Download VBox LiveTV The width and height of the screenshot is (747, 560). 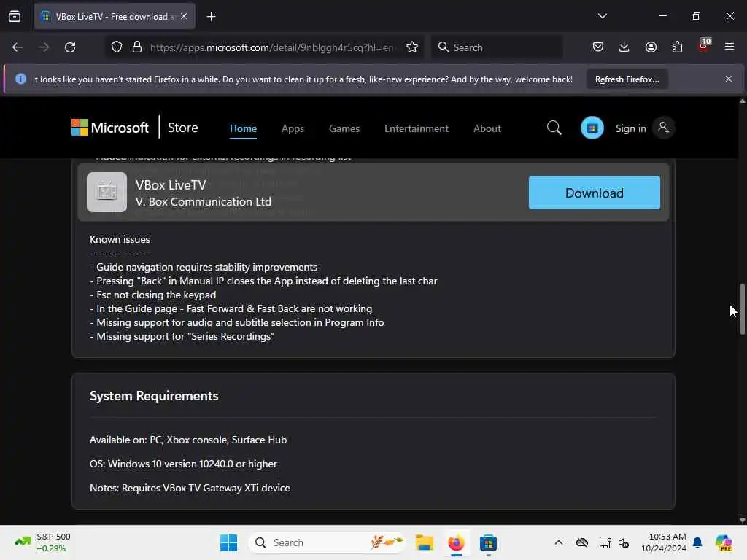594,192
